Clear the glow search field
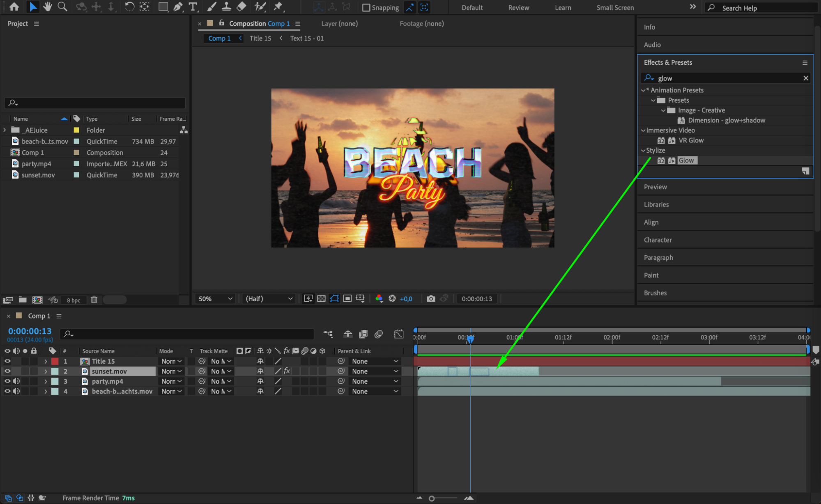The width and height of the screenshot is (821, 504). point(805,78)
